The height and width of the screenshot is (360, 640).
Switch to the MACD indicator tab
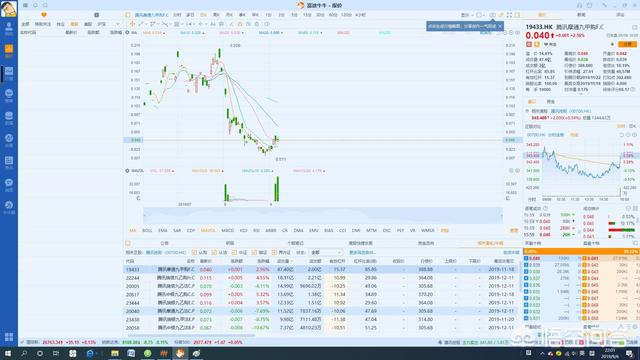point(227,231)
